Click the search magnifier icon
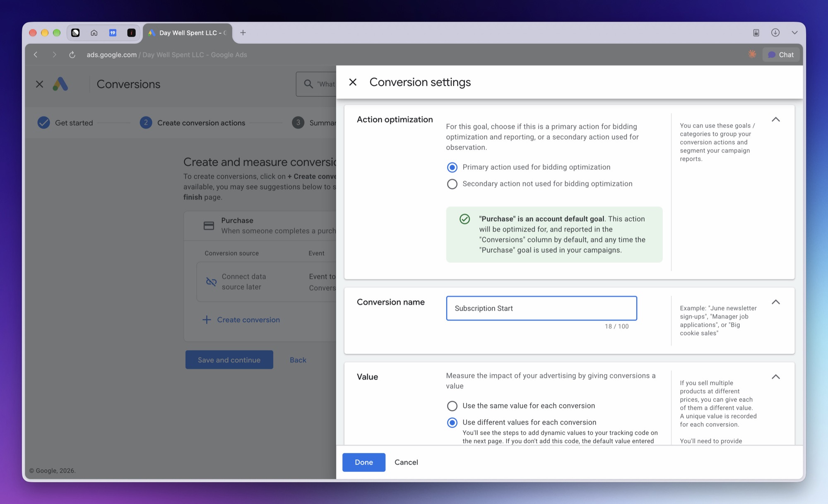This screenshot has height=504, width=828. coord(308,84)
